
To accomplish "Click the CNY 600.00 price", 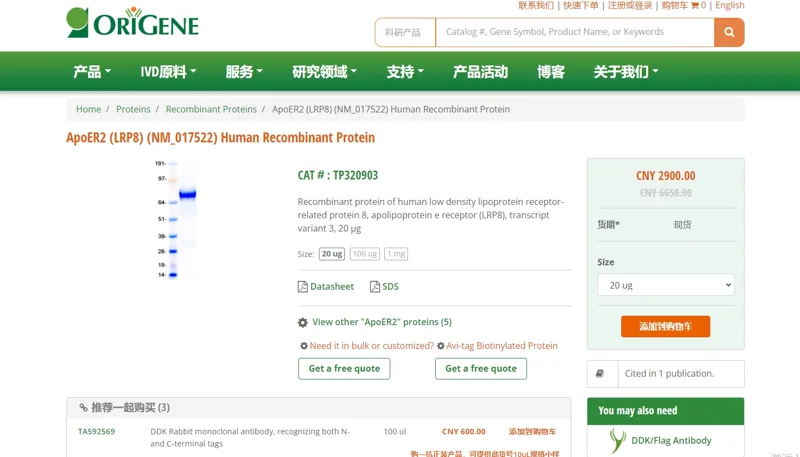I will [x=464, y=431].
